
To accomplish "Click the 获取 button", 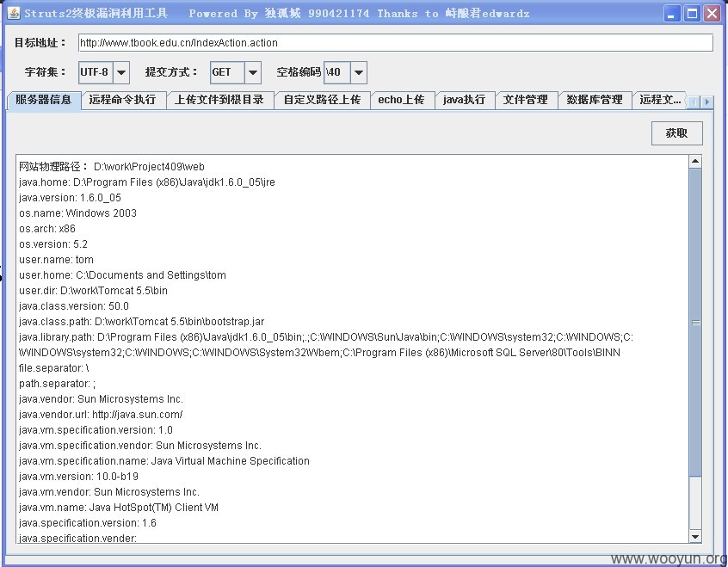I will [x=677, y=133].
